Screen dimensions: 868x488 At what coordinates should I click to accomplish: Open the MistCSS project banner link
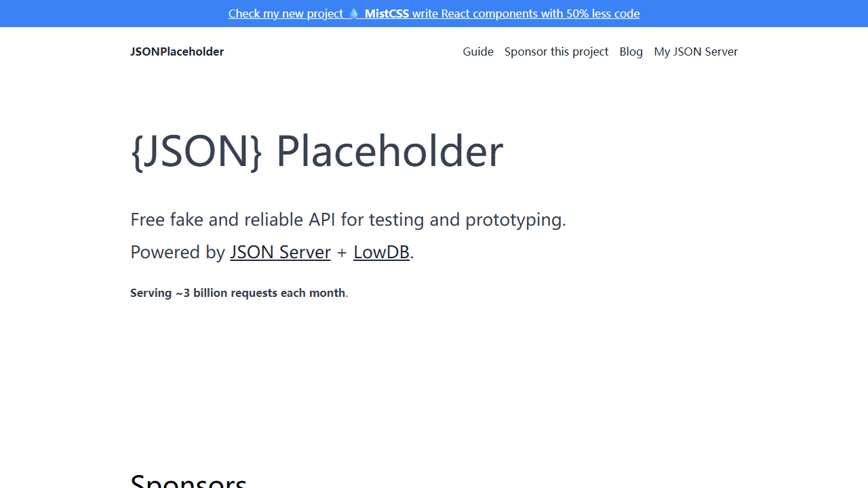(x=434, y=14)
